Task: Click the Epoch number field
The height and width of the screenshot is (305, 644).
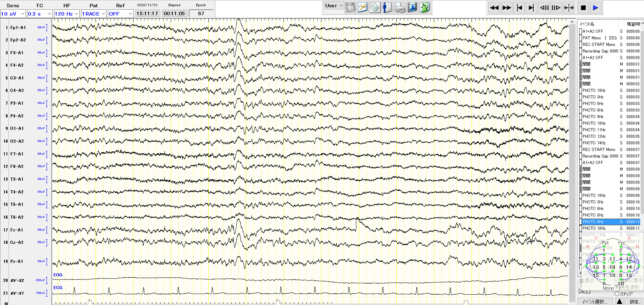Action: [x=201, y=13]
